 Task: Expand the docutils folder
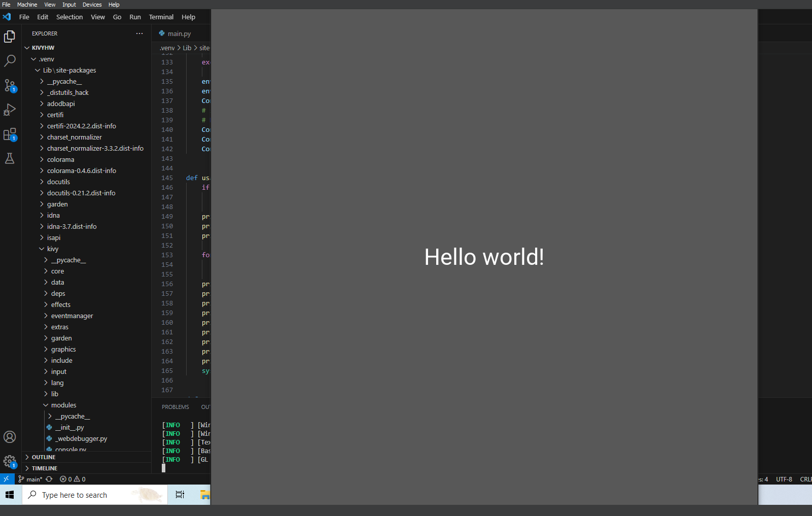click(x=58, y=182)
